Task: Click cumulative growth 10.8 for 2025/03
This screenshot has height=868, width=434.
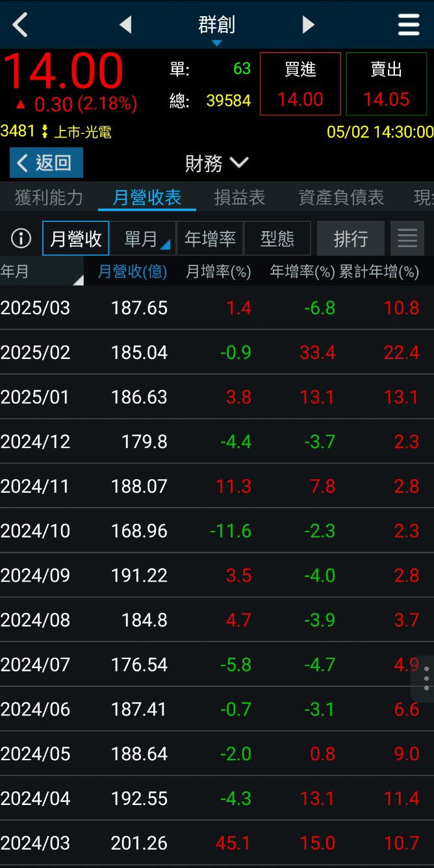Action: pyautogui.click(x=402, y=308)
